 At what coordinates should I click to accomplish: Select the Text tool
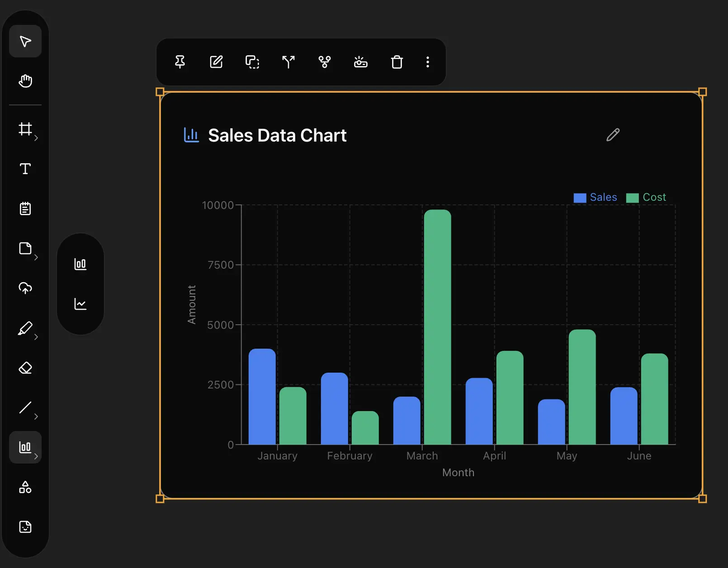(25, 169)
